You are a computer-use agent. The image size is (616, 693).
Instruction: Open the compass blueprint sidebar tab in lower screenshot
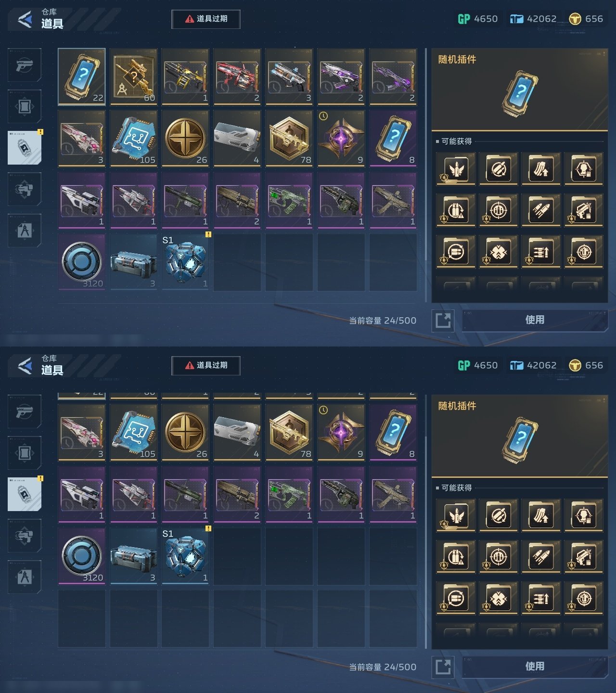(x=25, y=577)
